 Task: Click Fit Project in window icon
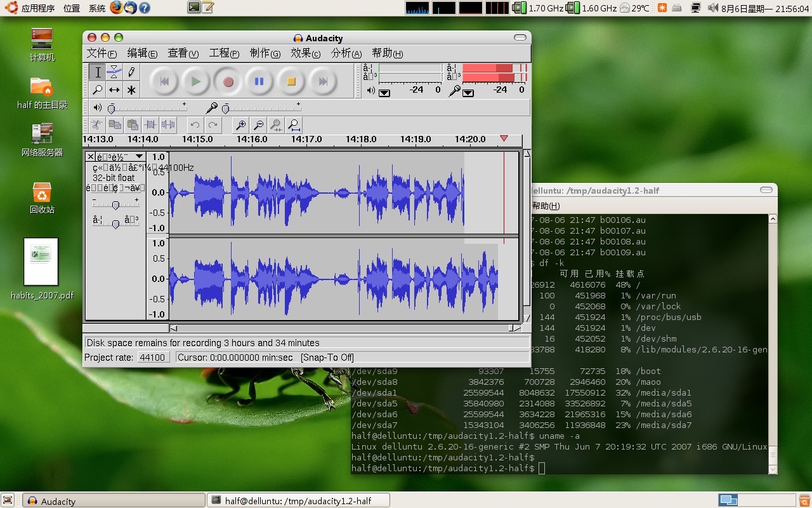(294, 125)
